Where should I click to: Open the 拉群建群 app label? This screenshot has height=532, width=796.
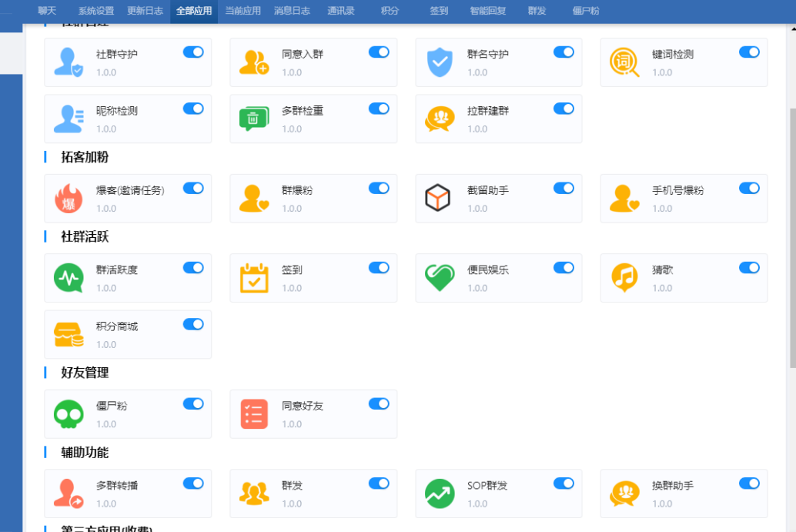click(x=488, y=111)
